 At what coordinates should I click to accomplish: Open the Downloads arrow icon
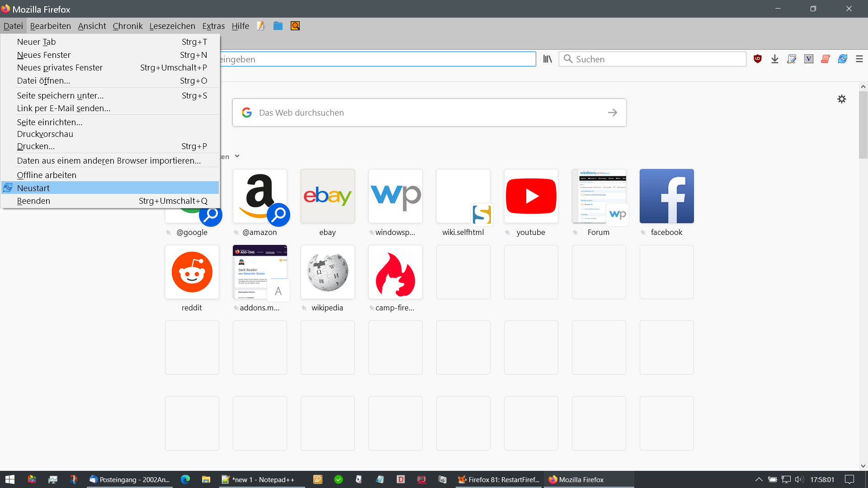[774, 59]
